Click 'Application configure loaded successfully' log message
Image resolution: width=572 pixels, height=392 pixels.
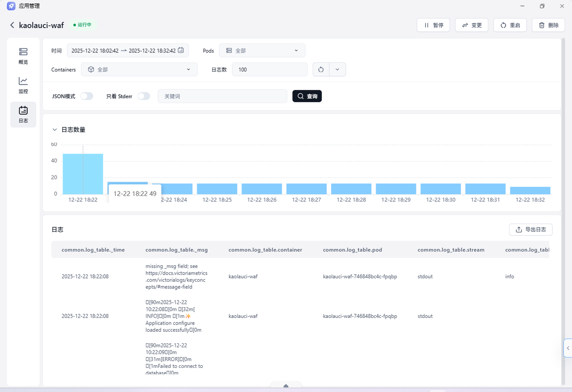(x=174, y=316)
